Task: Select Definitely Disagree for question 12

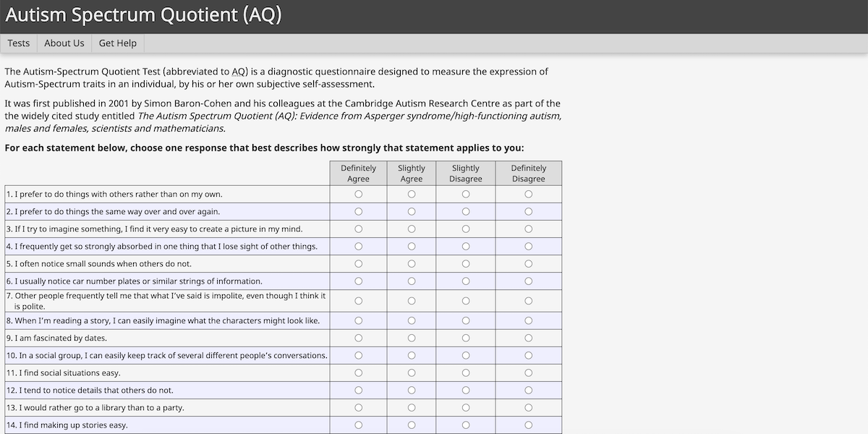Action: pos(529,390)
